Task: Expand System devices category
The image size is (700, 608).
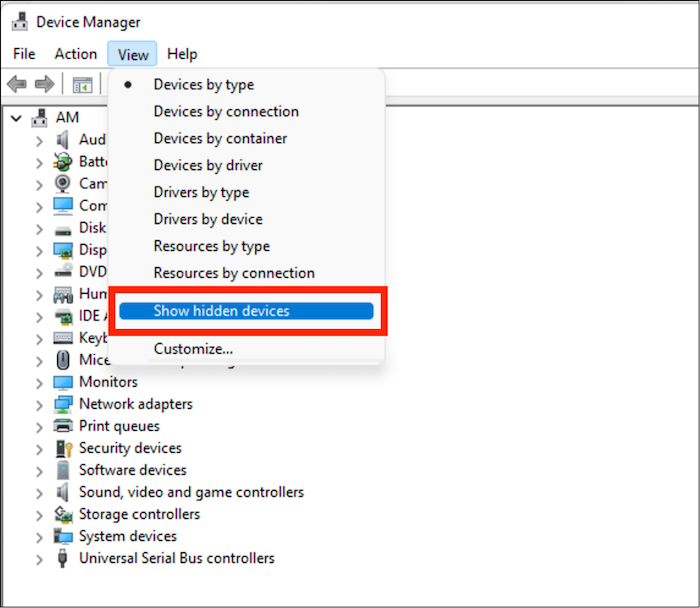Action: pyautogui.click(x=39, y=537)
